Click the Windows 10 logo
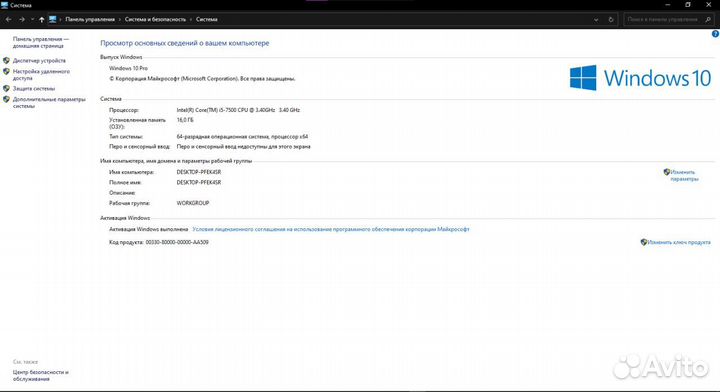Viewport: 720px width, 392px height. (640, 78)
